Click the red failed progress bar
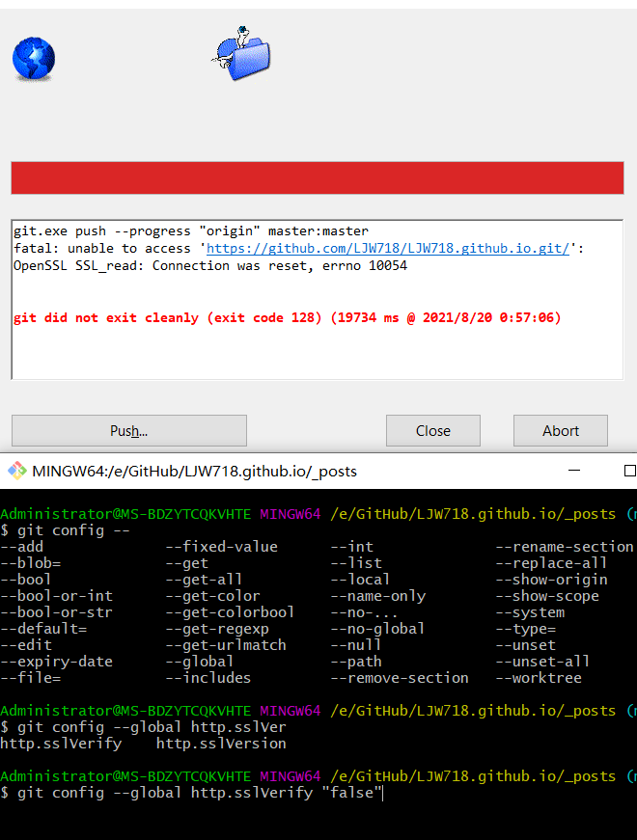The width and height of the screenshot is (637, 840). pos(318,177)
